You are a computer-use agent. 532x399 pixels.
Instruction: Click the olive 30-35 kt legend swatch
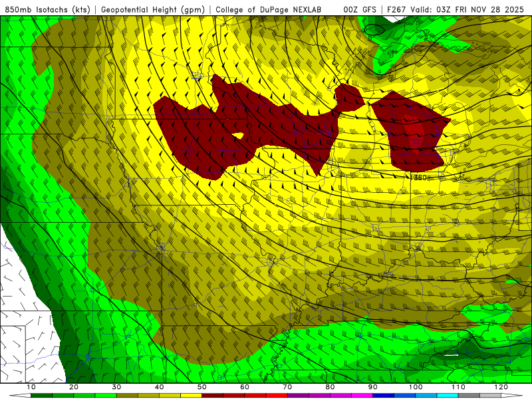pos(127,396)
